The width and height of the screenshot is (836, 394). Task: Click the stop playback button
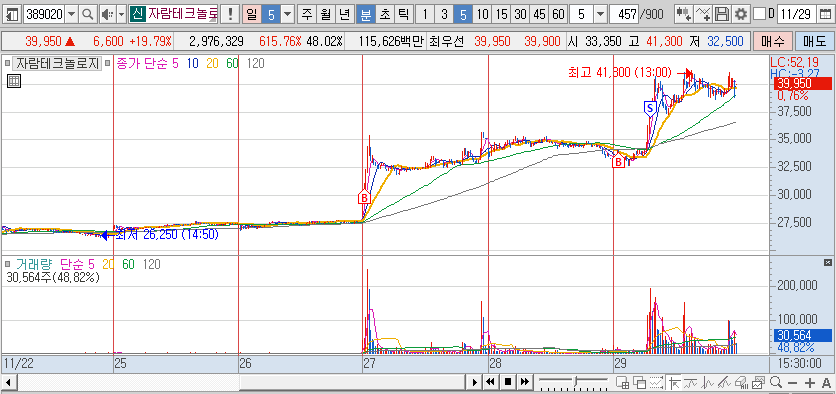click(508, 382)
